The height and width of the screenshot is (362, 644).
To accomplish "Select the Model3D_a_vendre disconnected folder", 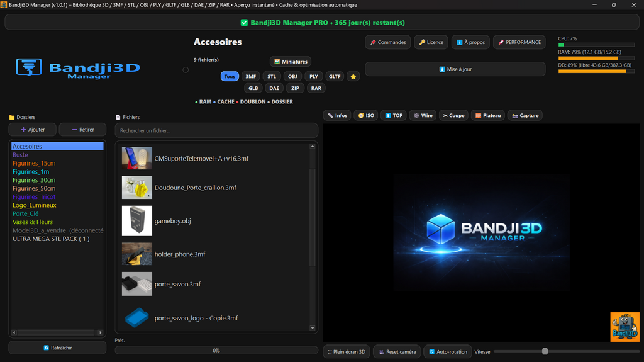I will [57, 230].
